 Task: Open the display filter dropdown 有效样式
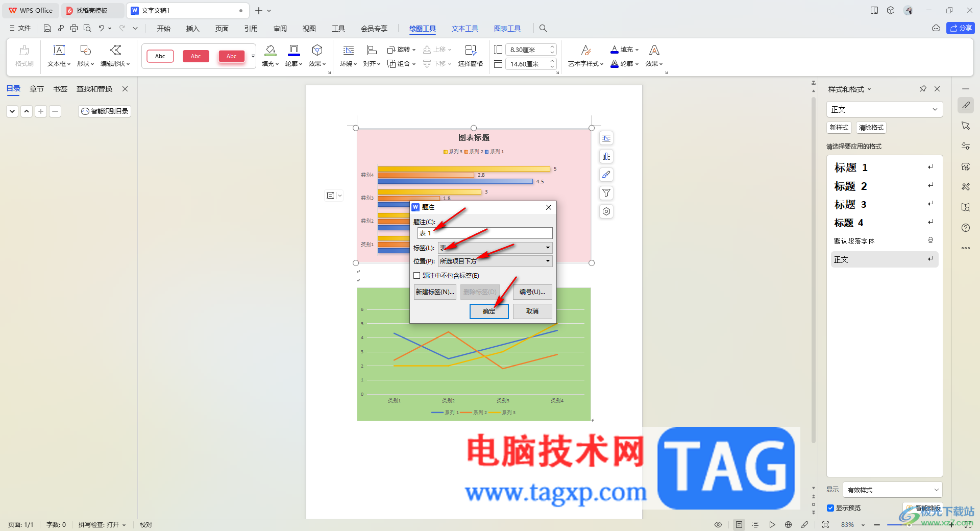pyautogui.click(x=892, y=490)
